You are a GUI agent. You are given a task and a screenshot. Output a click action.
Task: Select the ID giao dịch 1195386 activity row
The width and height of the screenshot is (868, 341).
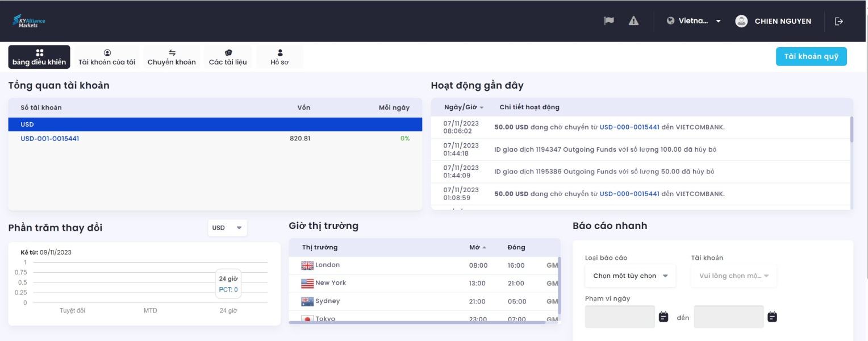point(641,172)
